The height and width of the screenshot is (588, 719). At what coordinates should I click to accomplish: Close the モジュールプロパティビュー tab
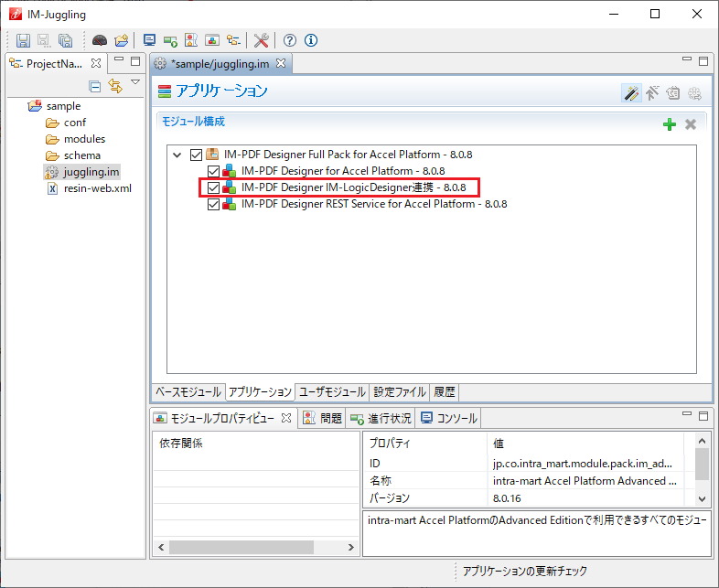286,418
